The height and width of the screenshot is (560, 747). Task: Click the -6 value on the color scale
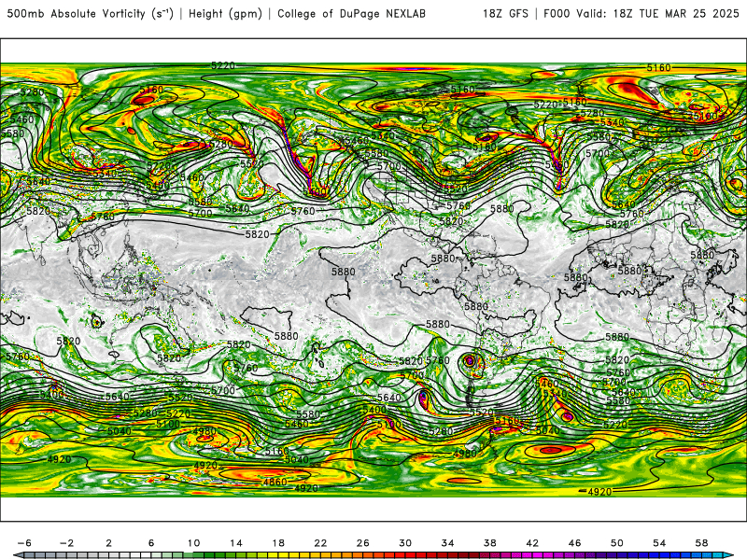(24, 543)
